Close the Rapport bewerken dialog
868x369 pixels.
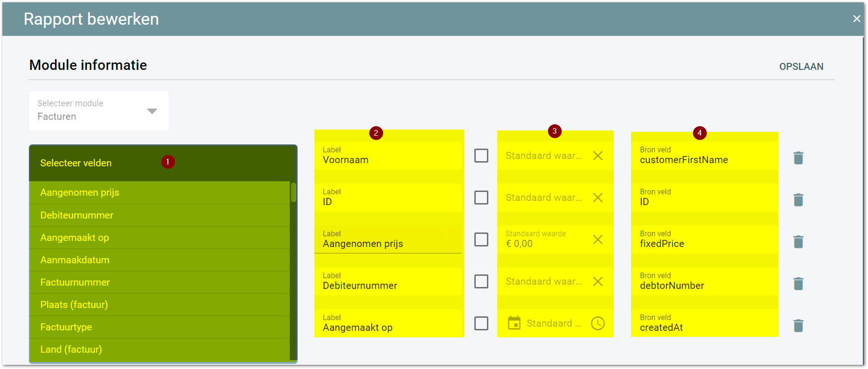[x=856, y=19]
